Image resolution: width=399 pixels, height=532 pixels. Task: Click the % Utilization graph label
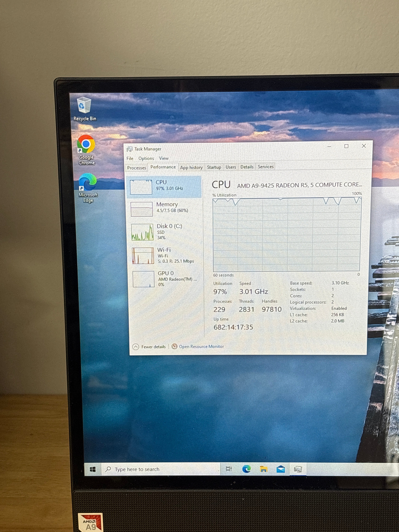point(224,195)
